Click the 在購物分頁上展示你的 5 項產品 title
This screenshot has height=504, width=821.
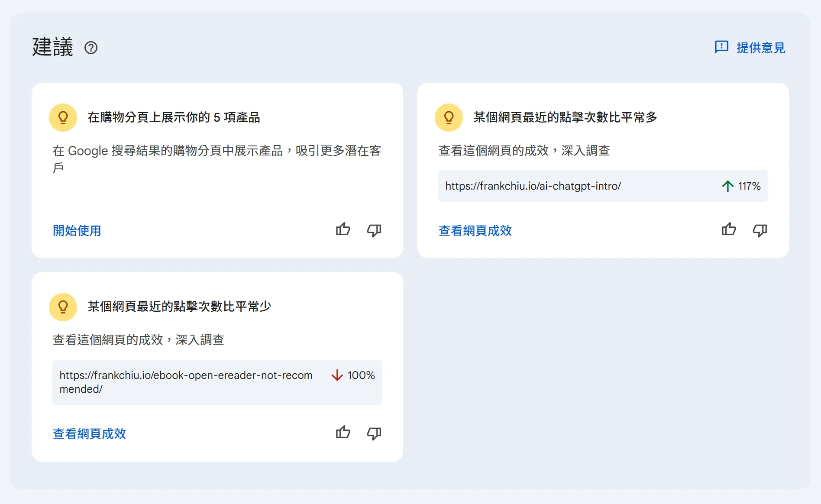tap(174, 117)
